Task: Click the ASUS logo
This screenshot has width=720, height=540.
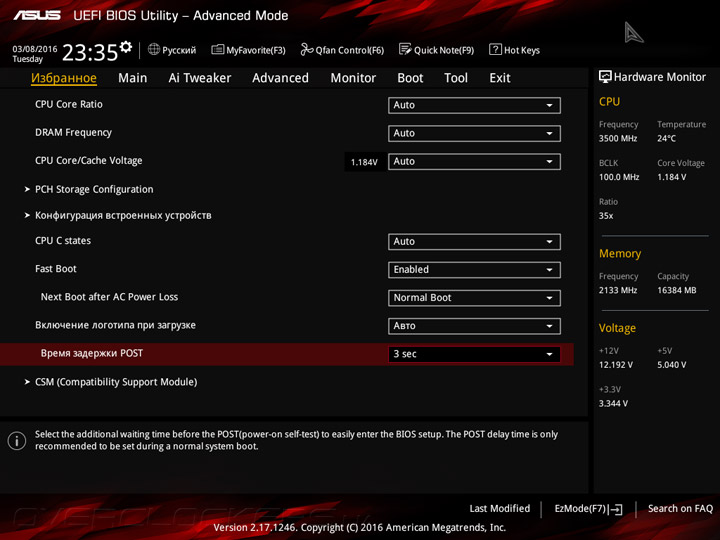Action: 37,16
